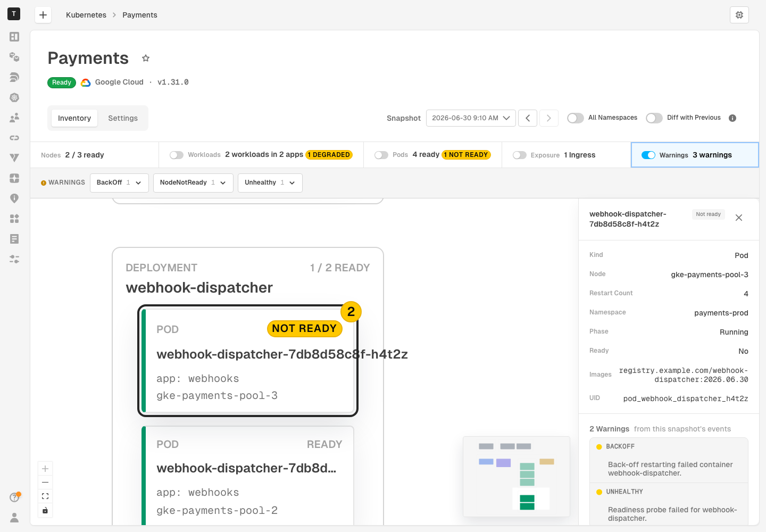The image size is (766, 532).
Task: Close the webhook-dispatcher pod details panel
Action: [739, 218]
